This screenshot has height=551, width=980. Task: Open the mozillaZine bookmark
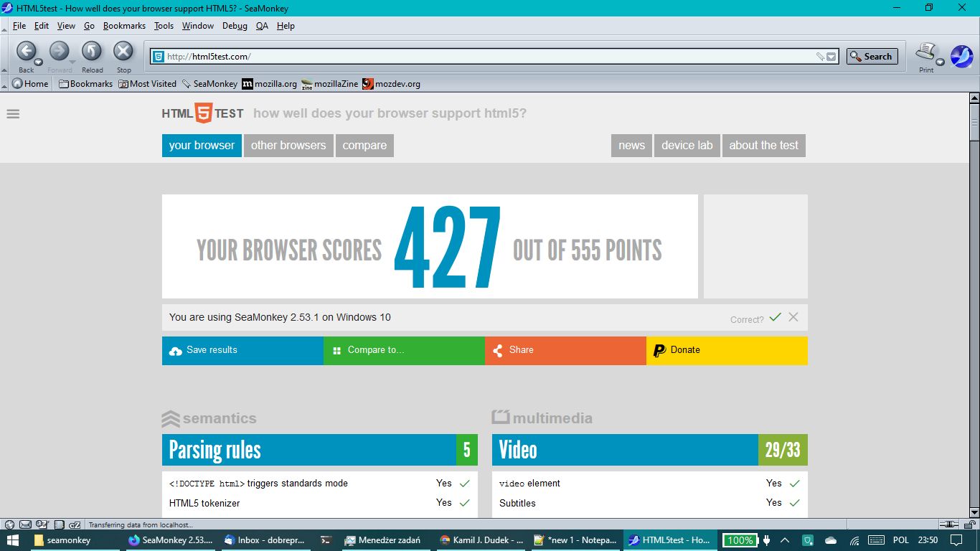329,83
